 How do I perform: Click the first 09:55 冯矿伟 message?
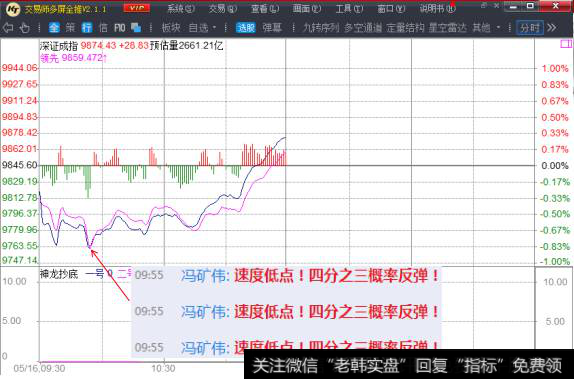[x=287, y=275]
